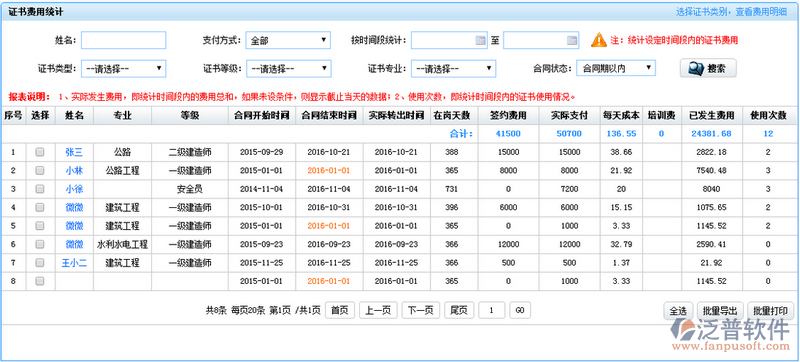Click the 批量导出 button
800x362 pixels.
click(x=720, y=311)
